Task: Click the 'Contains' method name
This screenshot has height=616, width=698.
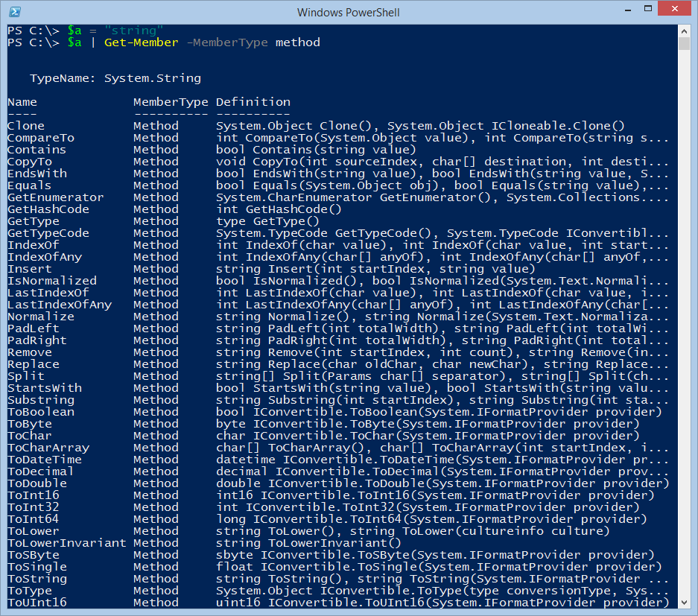Action: [37, 150]
